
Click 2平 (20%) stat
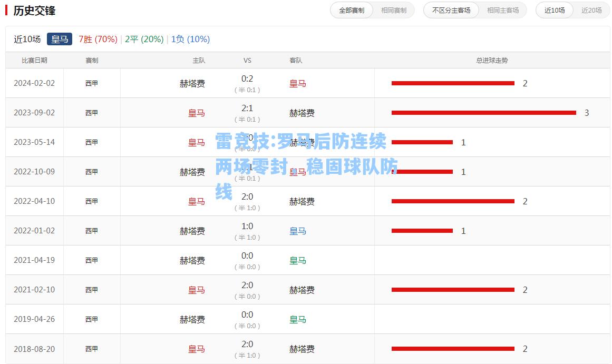(x=144, y=39)
